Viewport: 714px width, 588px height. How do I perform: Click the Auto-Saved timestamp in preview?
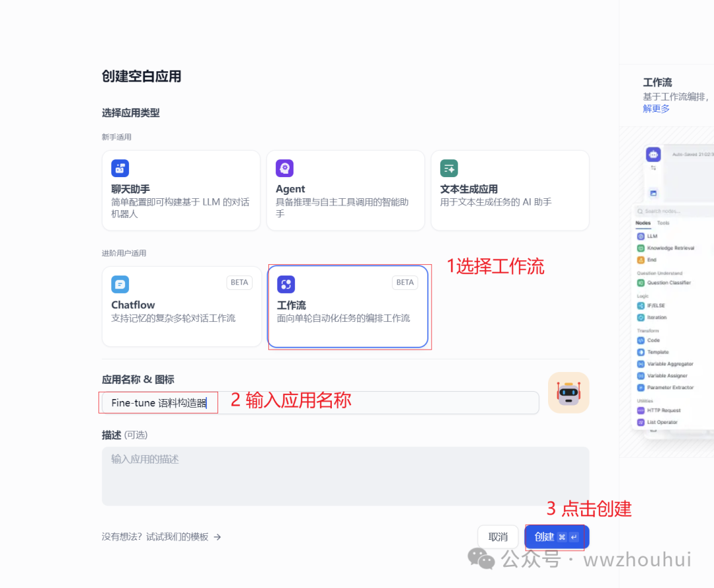point(693,155)
